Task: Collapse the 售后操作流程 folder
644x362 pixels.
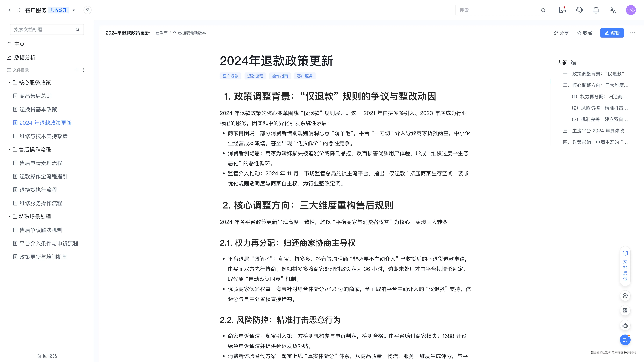Action: point(10,150)
